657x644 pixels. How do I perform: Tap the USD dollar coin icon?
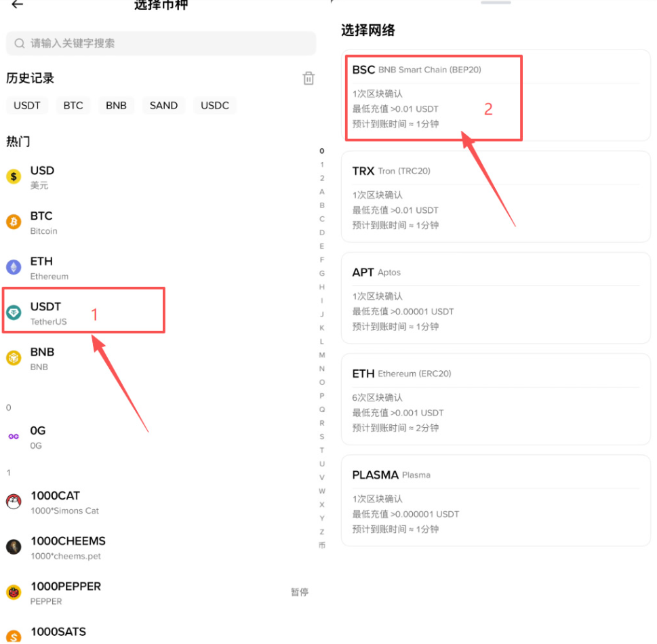[14, 177]
